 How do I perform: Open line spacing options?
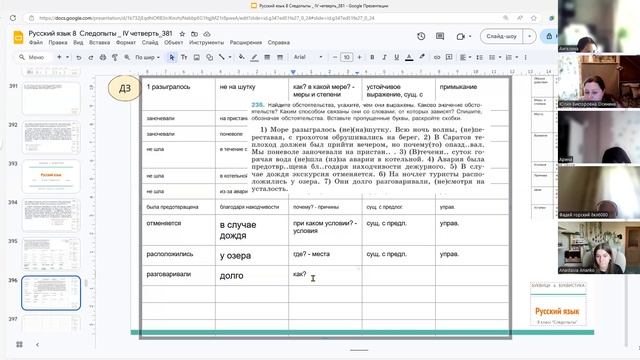tap(480, 58)
